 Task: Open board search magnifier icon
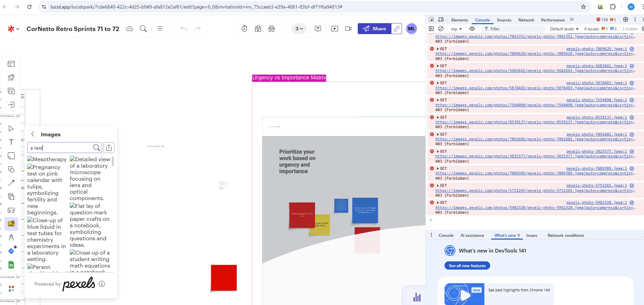[143, 29]
